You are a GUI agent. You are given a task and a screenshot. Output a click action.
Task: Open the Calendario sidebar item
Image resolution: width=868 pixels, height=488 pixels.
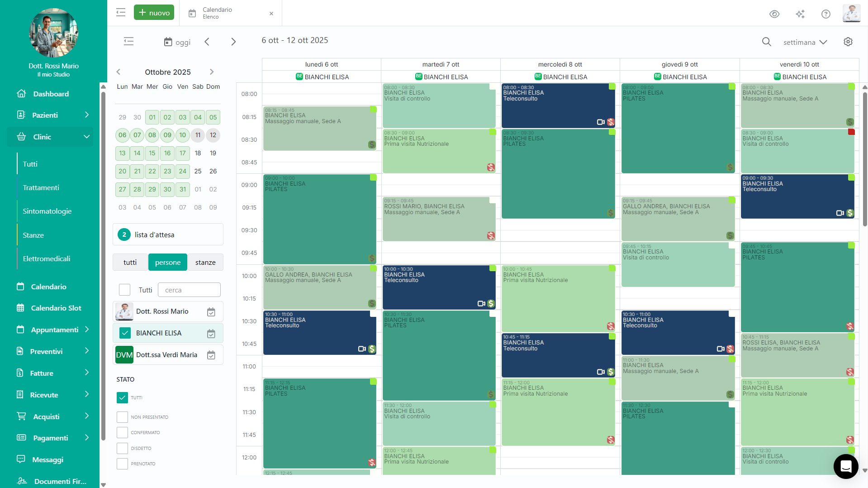(48, 287)
